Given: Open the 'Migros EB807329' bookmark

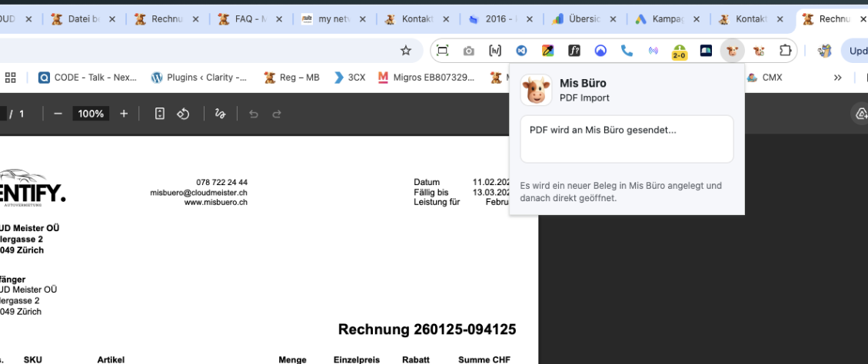Looking at the screenshot, I should 437,78.
